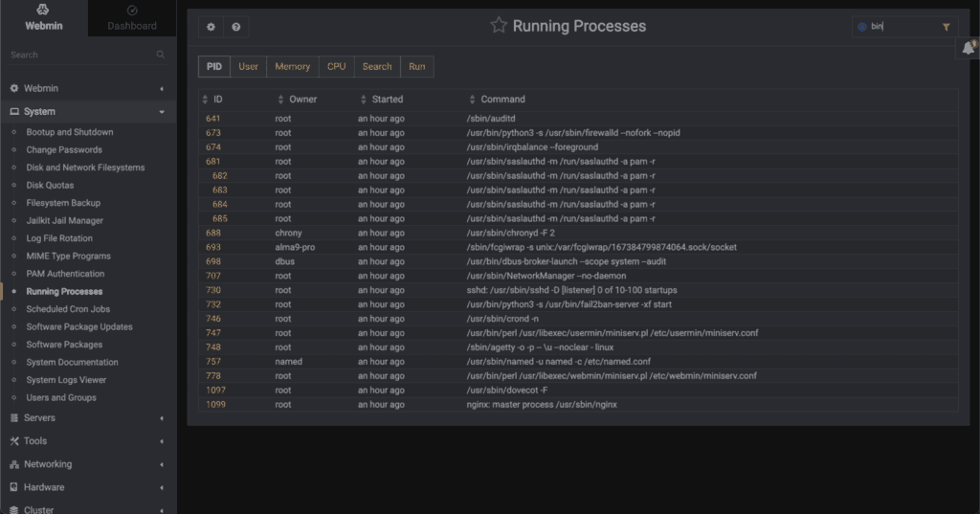This screenshot has width=980, height=514.
Task: Switch to the CPU display tab
Action: click(336, 66)
